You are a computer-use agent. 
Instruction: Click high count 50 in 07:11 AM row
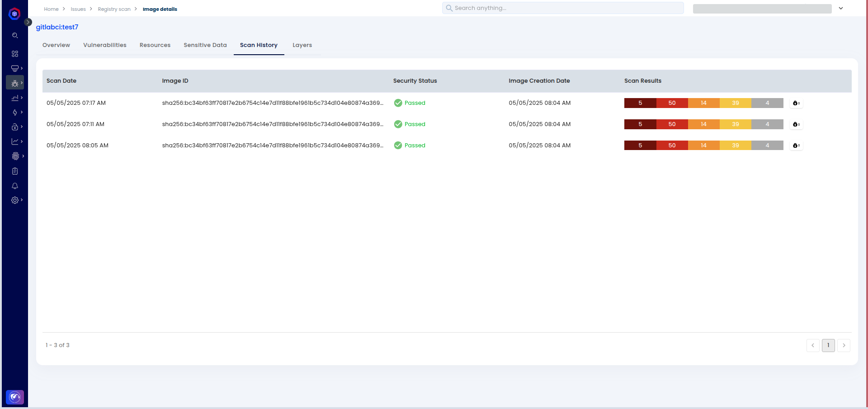click(x=672, y=124)
